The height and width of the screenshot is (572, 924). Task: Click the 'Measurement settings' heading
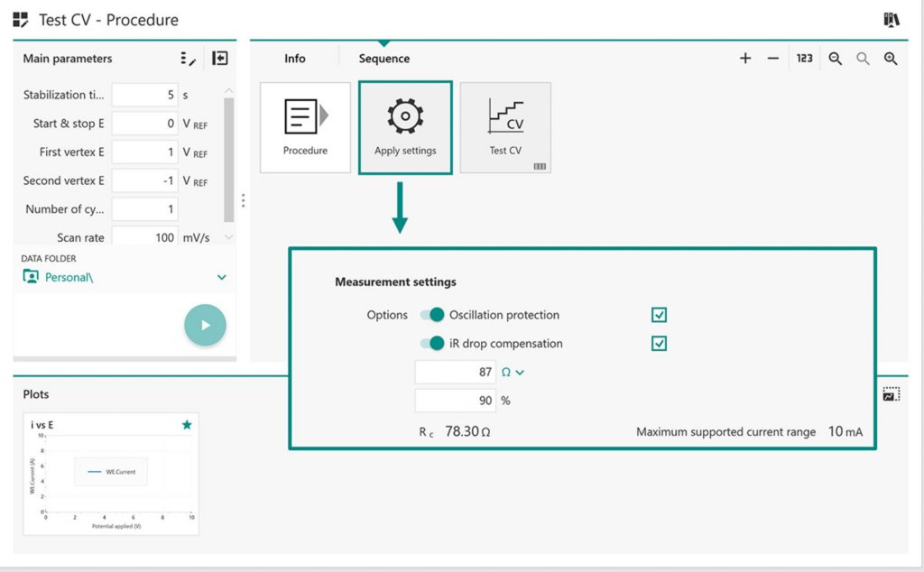click(x=395, y=281)
